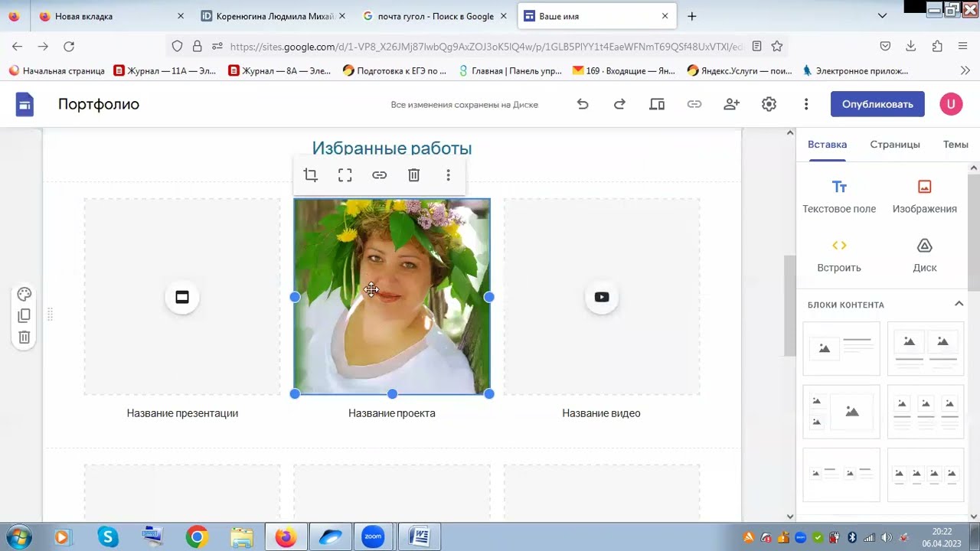Click the redo arrow in Sites header

coord(619,104)
